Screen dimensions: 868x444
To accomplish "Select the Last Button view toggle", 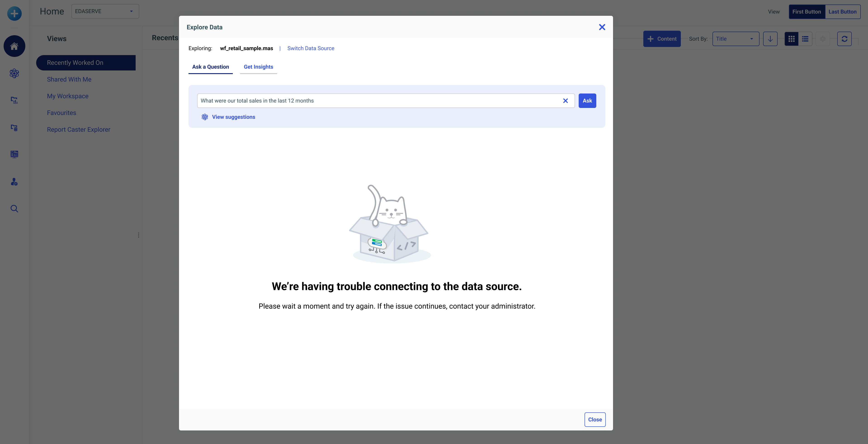I will click(x=842, y=12).
